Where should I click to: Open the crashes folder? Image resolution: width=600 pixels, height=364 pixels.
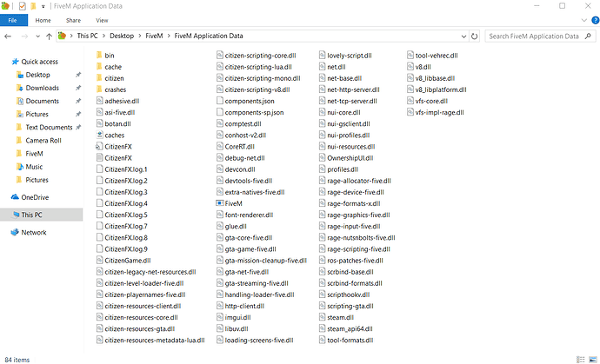tap(111, 89)
